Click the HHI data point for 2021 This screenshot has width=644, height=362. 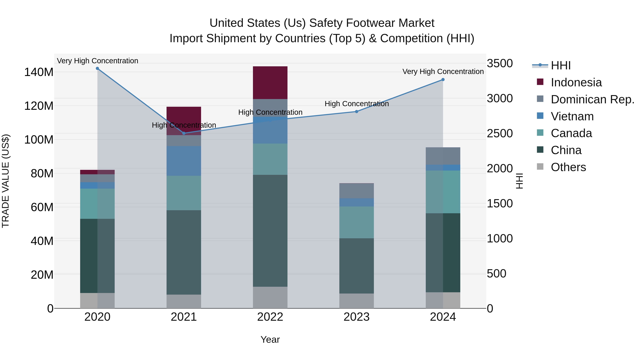[184, 133]
